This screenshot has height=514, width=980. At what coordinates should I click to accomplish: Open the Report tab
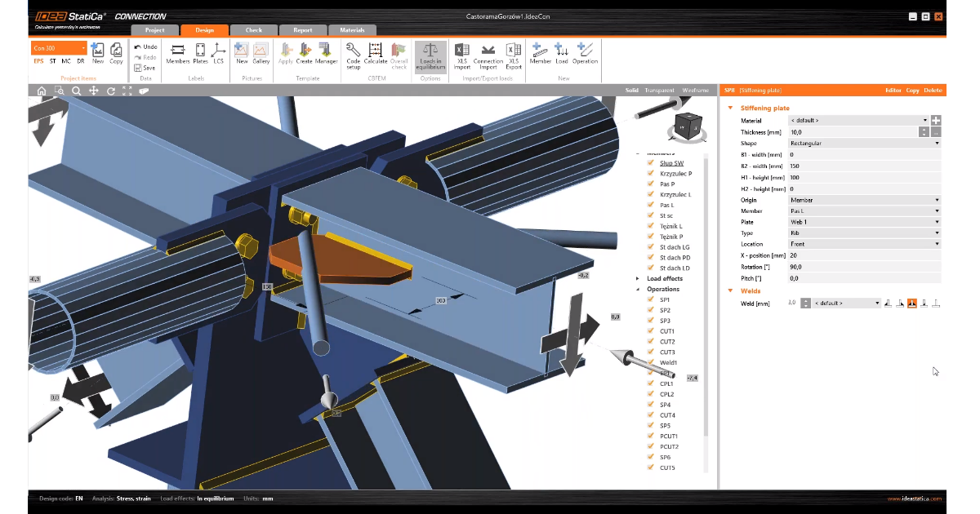point(303,30)
